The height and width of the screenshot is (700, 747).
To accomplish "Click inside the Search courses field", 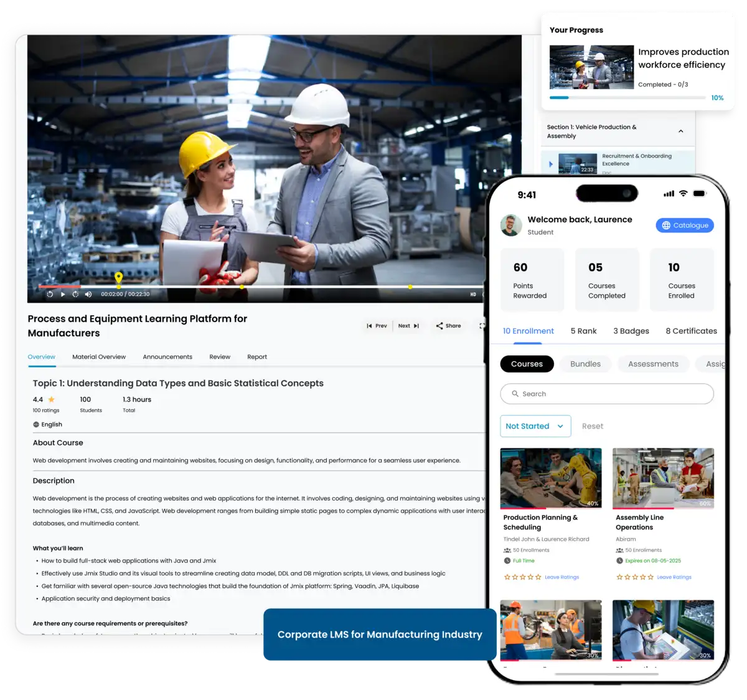I will tap(573, 394).
